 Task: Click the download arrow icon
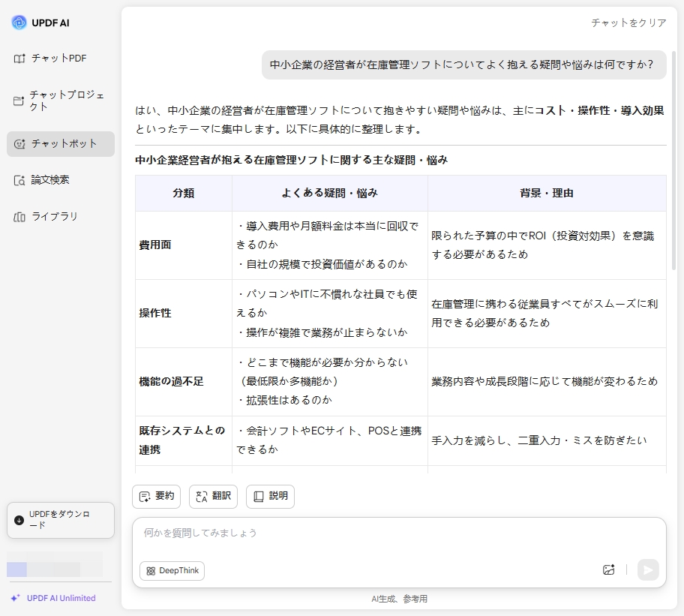point(19,520)
